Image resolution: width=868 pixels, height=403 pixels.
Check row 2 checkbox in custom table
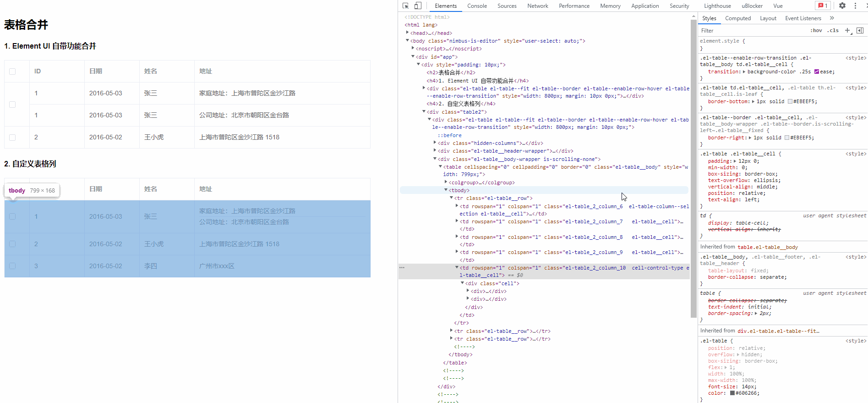[12, 244]
